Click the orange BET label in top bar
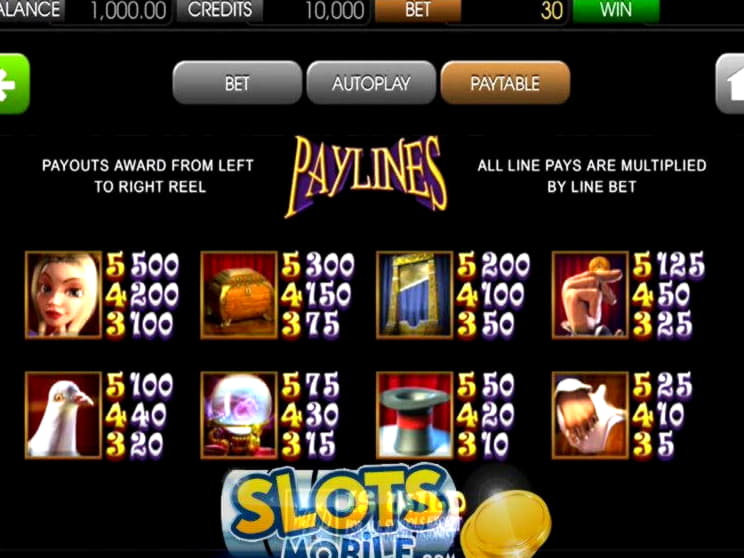The image size is (744, 558). coord(418,10)
